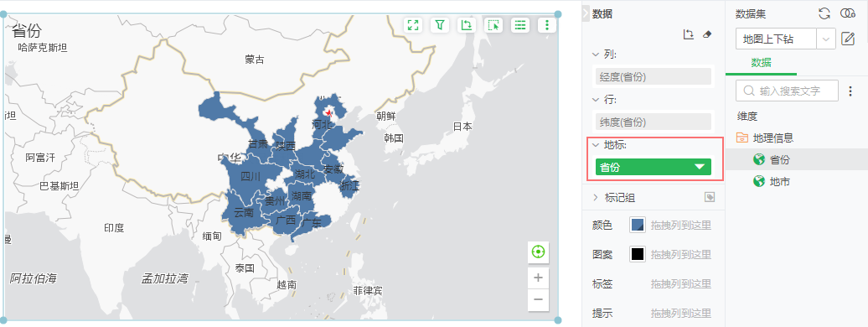This screenshot has width=868, height=327.
Task: Zoom out with the minus map button
Action: [538, 300]
